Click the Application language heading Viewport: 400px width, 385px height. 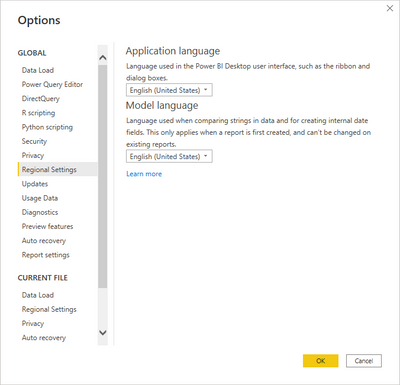click(173, 51)
